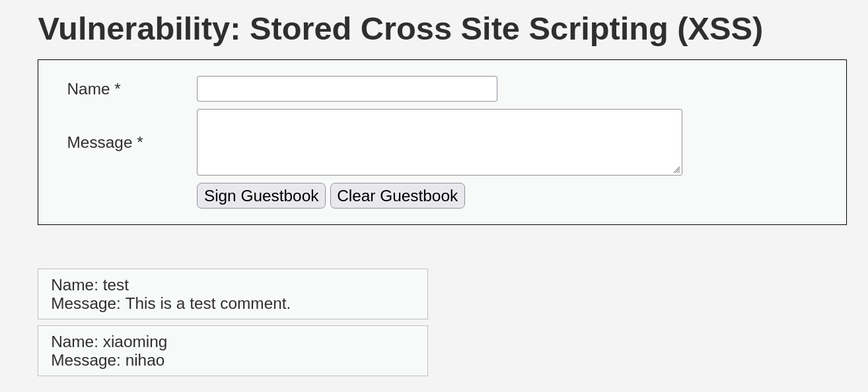Click the word "xiaoming" in the second entry
The width and height of the screenshot is (868, 392).
135,342
